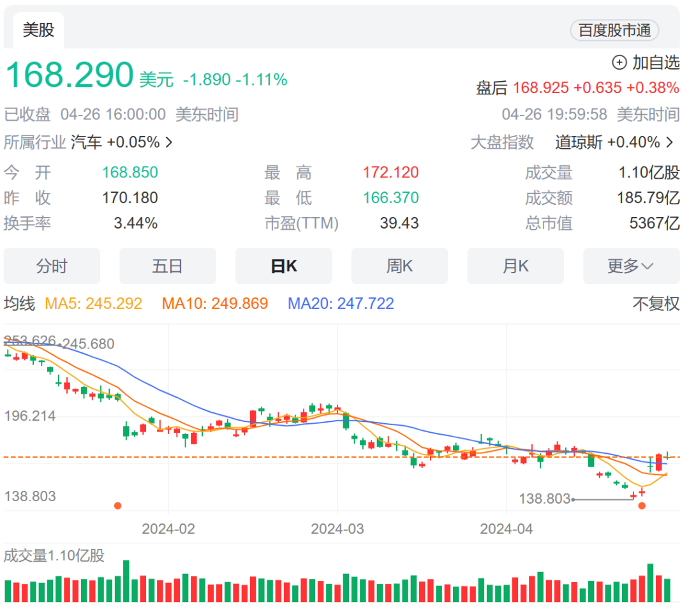This screenshot has height=616, width=689.
Task: Open the 道琼斯 index chevron arrow
Action: click(x=669, y=142)
